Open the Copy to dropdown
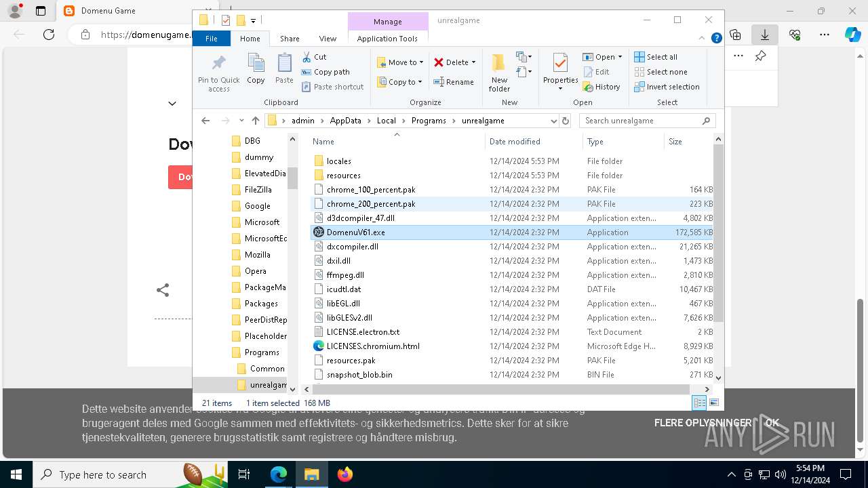This screenshot has height=488, width=868. click(400, 82)
